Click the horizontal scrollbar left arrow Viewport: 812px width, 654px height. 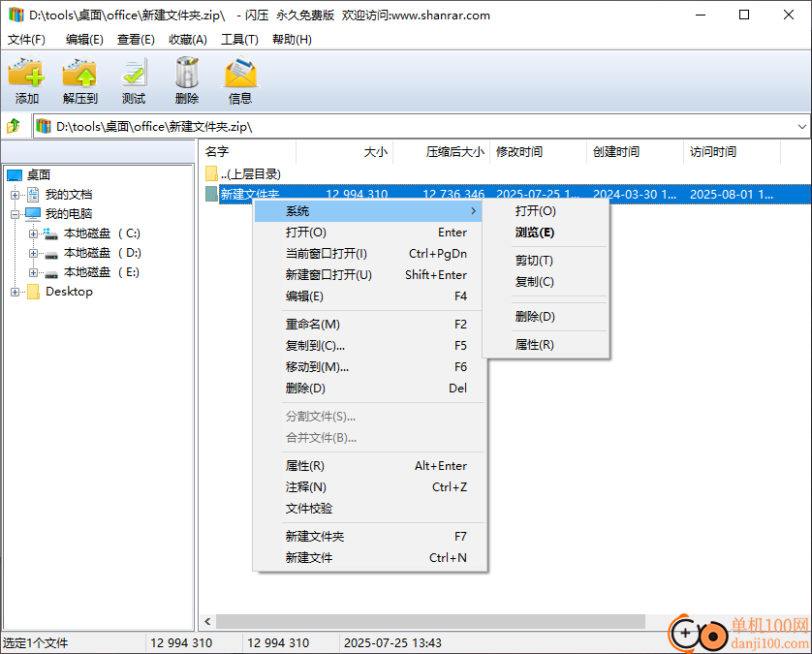tap(207, 621)
